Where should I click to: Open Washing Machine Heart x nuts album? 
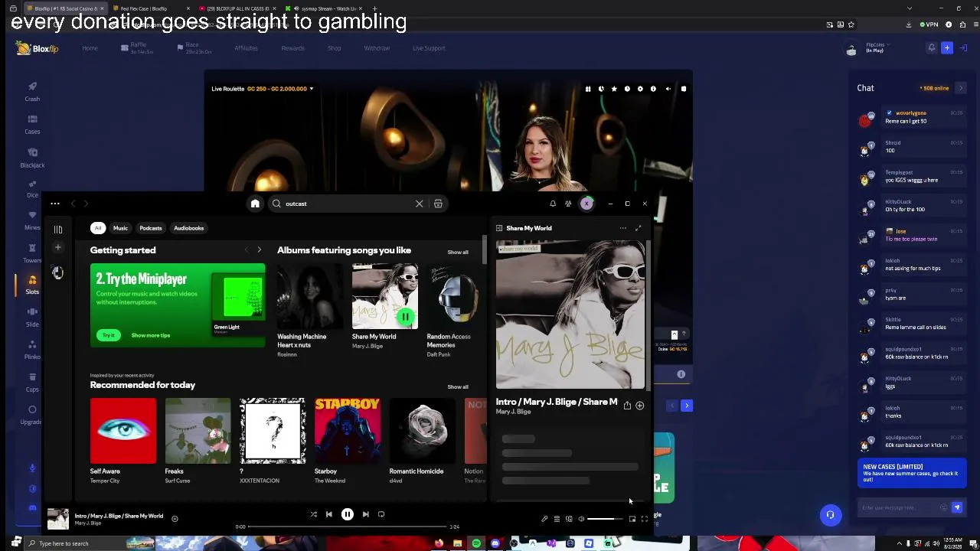click(309, 311)
